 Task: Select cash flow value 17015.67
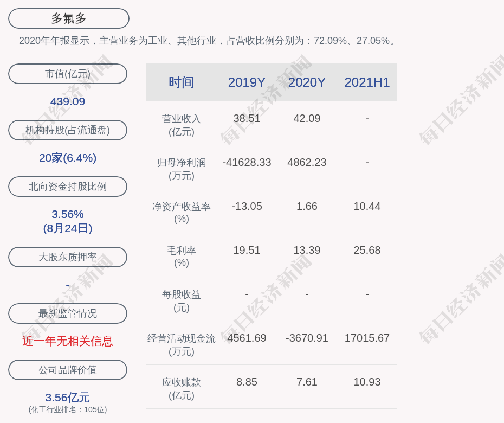pos(367,338)
